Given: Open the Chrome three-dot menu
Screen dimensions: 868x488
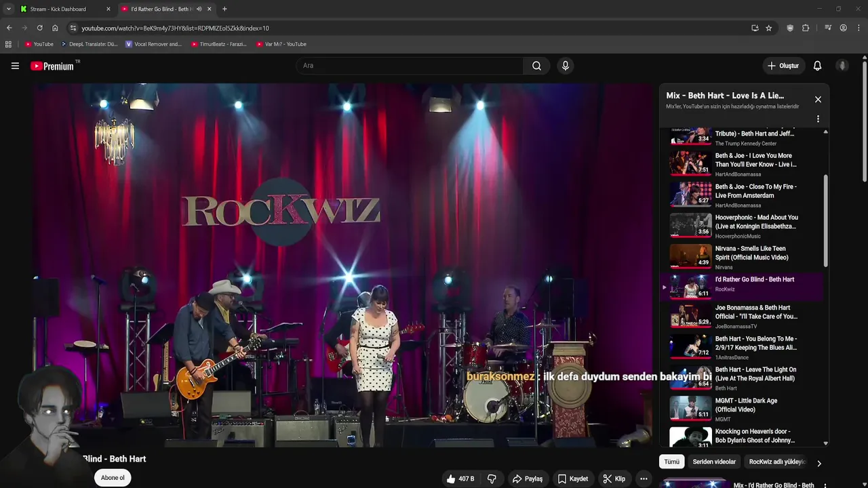Looking at the screenshot, I should pyautogui.click(x=859, y=28).
